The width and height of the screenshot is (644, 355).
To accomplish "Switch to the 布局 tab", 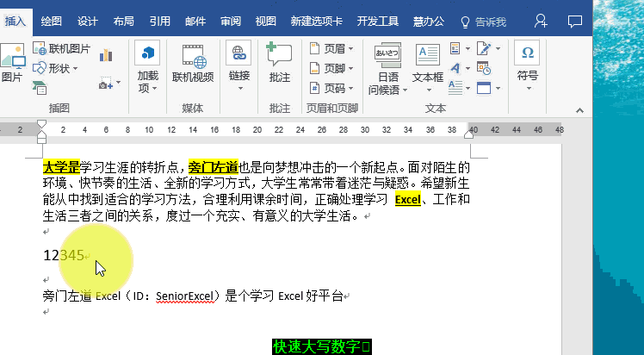I will coord(124,22).
